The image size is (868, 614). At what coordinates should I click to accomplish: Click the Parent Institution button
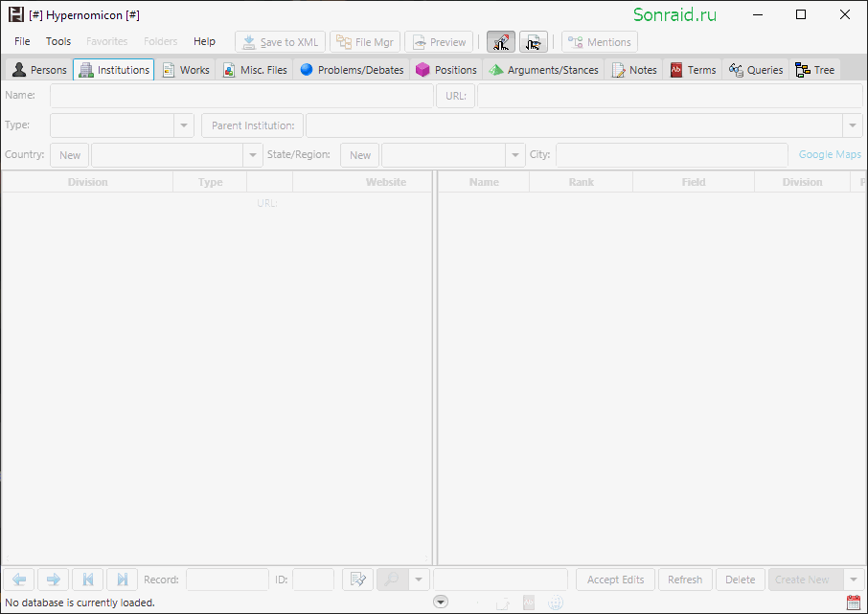(x=252, y=125)
